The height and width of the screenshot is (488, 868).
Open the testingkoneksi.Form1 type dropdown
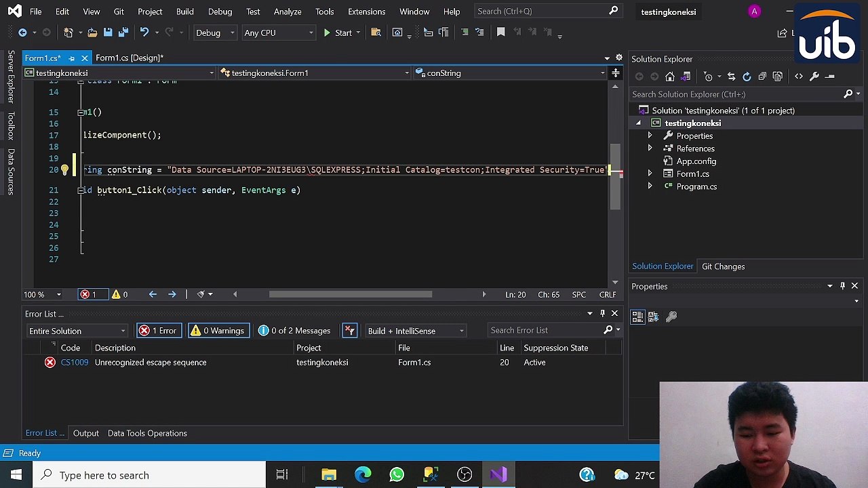(x=315, y=73)
